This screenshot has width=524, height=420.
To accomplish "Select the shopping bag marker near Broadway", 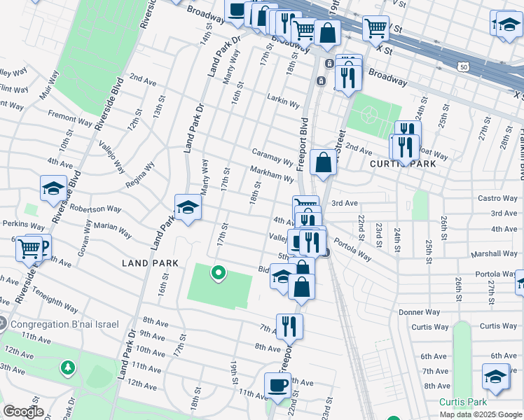I will [x=327, y=32].
